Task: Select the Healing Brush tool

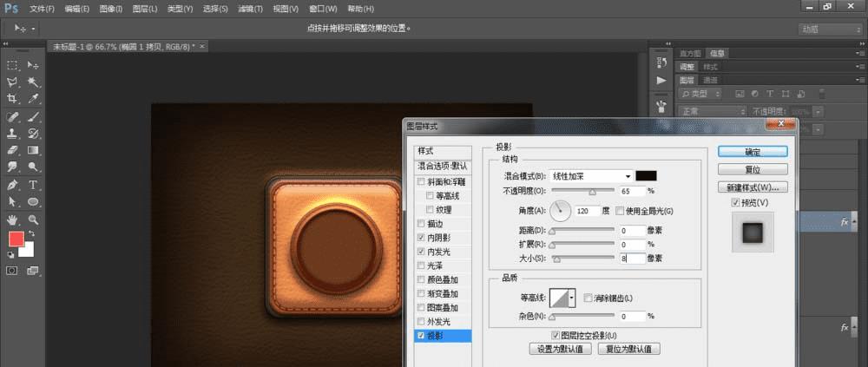Action: [12, 117]
